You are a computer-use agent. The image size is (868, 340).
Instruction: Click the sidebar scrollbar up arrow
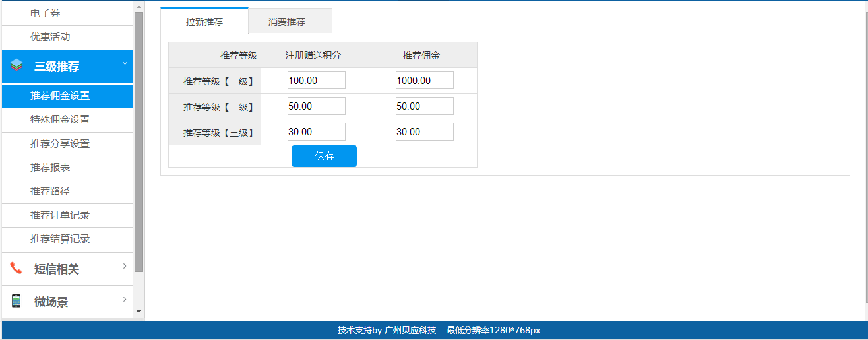pyautogui.click(x=139, y=7)
